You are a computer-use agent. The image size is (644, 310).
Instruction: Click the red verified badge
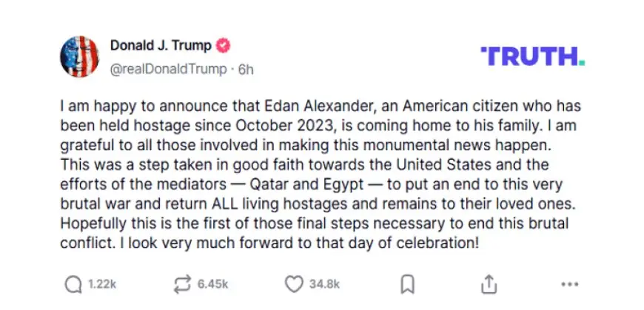click(224, 46)
